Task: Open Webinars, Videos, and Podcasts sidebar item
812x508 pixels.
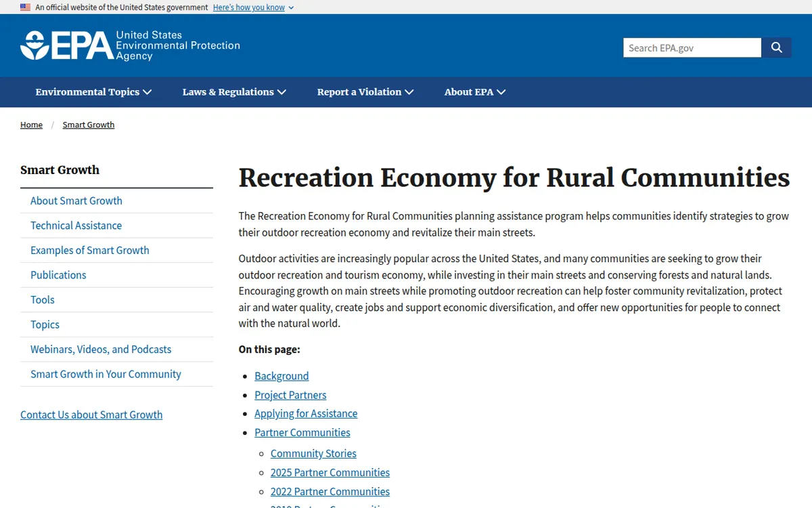Action: [x=116, y=350]
